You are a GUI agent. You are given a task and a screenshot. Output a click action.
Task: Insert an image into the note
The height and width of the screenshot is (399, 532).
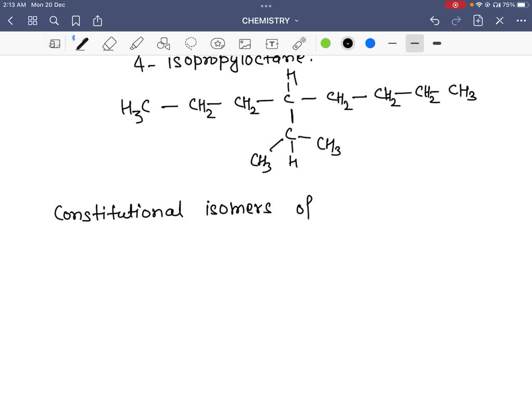point(245,44)
